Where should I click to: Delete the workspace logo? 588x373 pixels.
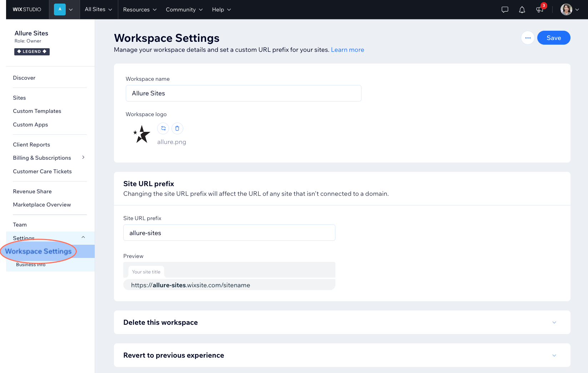(177, 128)
